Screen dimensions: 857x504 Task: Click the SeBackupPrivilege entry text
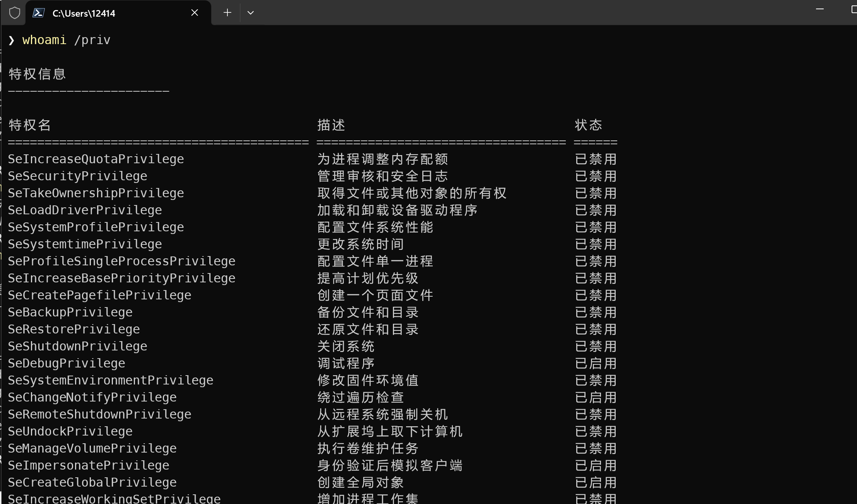pos(70,312)
